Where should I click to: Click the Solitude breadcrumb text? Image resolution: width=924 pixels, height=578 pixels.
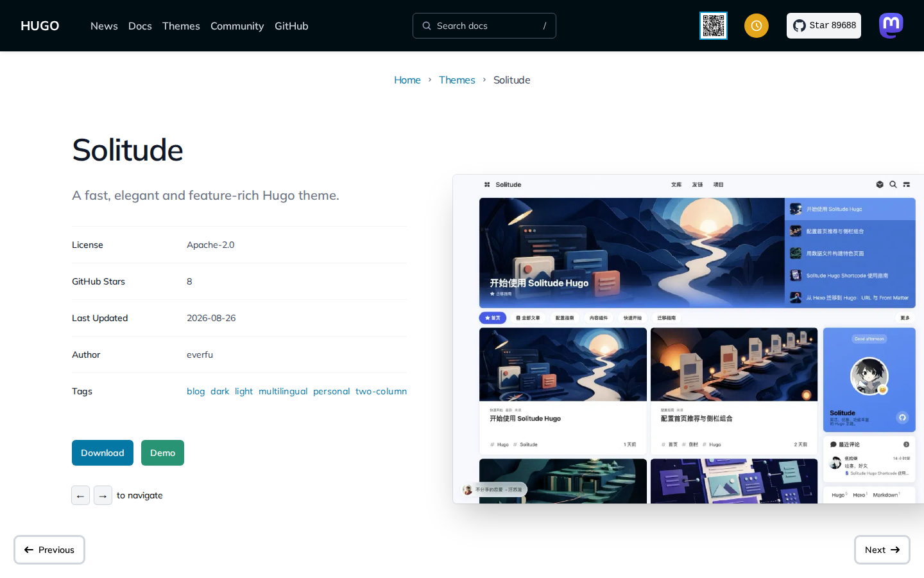(511, 80)
